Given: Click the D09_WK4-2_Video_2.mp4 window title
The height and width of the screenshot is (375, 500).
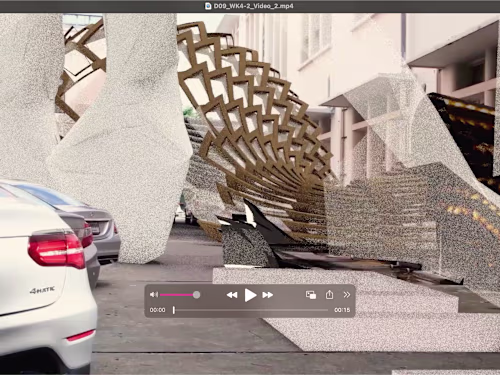Looking at the screenshot, I should click(x=253, y=6).
